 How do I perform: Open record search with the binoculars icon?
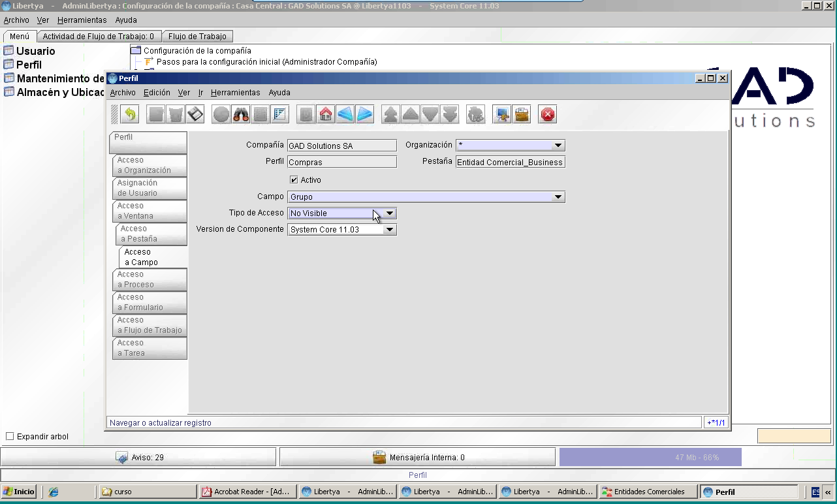tap(242, 115)
